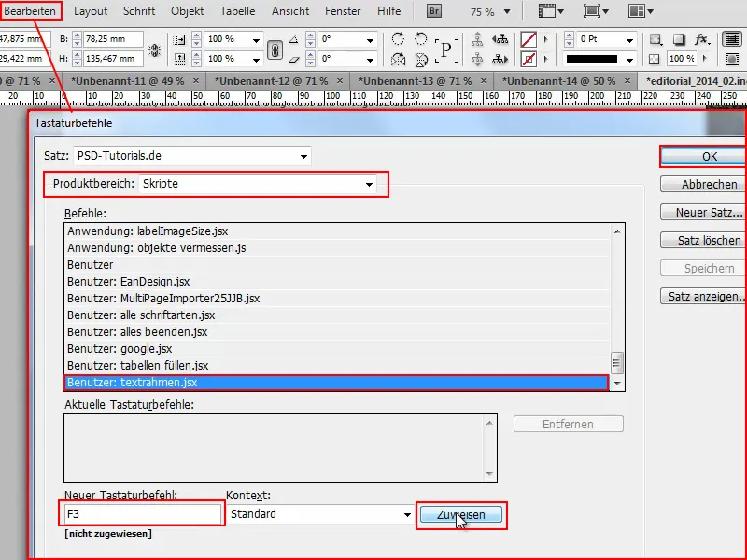Screen dimensions: 747x560
Task: Open the Bearbeiten menu
Action: 30,10
